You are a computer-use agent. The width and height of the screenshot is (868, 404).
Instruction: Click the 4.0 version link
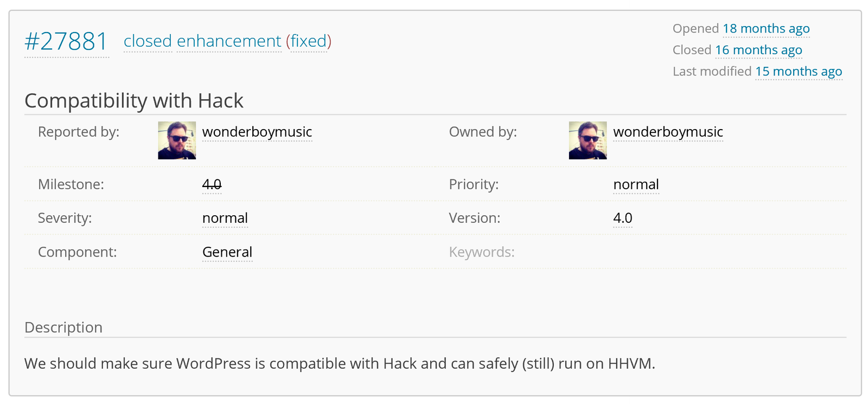click(623, 218)
